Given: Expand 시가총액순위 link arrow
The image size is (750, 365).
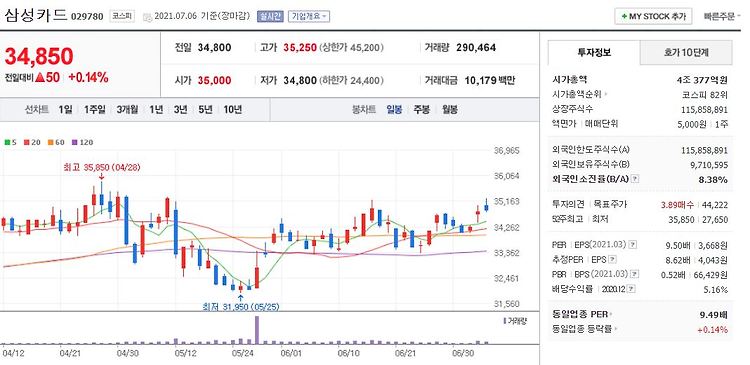Looking at the screenshot, I should click(606, 95).
